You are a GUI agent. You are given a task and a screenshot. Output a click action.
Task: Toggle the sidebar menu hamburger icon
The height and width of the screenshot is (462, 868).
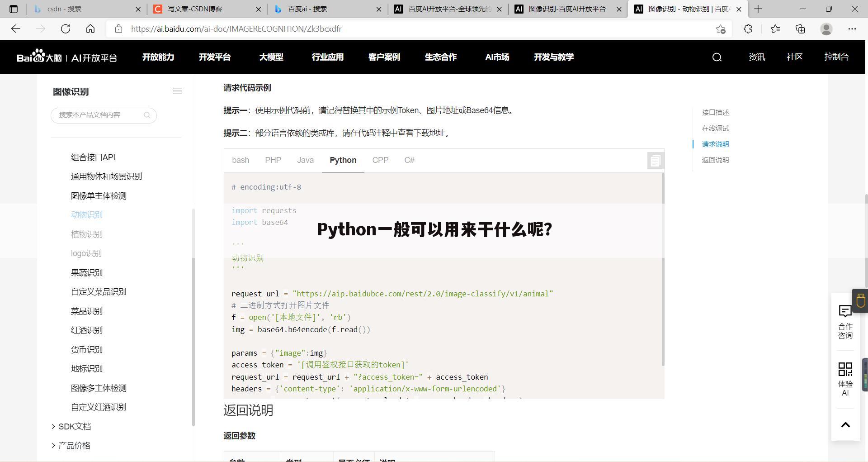(x=178, y=91)
